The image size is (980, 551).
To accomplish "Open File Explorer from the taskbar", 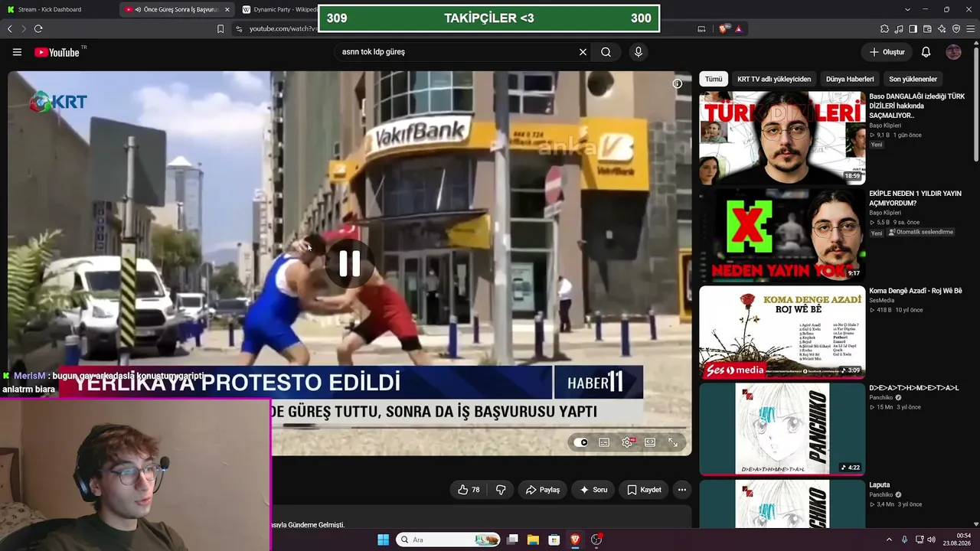I will [x=533, y=540].
